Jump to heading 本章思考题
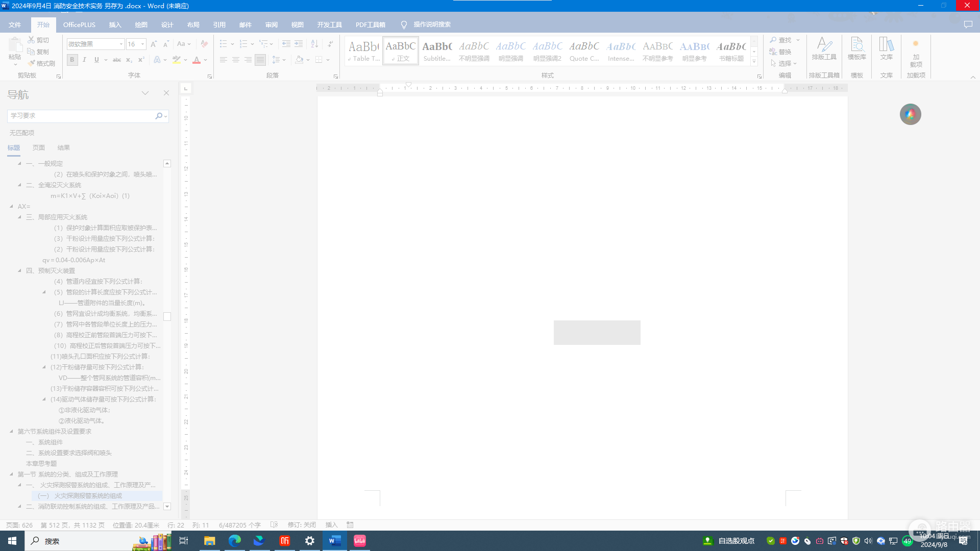The image size is (980, 551). tap(41, 464)
